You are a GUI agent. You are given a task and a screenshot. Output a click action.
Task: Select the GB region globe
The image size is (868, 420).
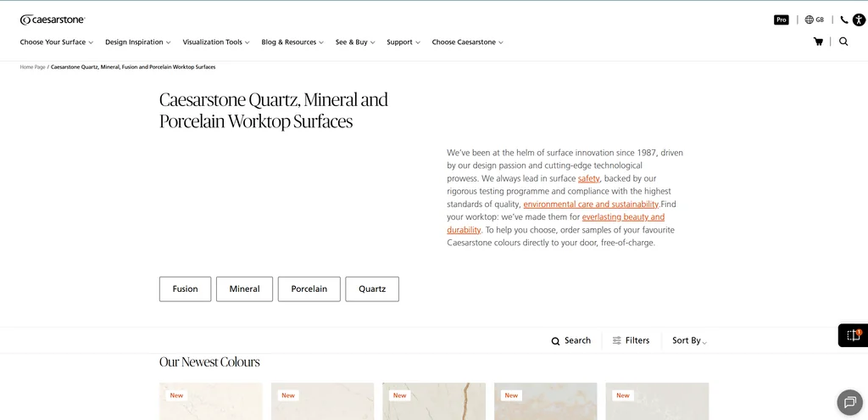coord(814,20)
